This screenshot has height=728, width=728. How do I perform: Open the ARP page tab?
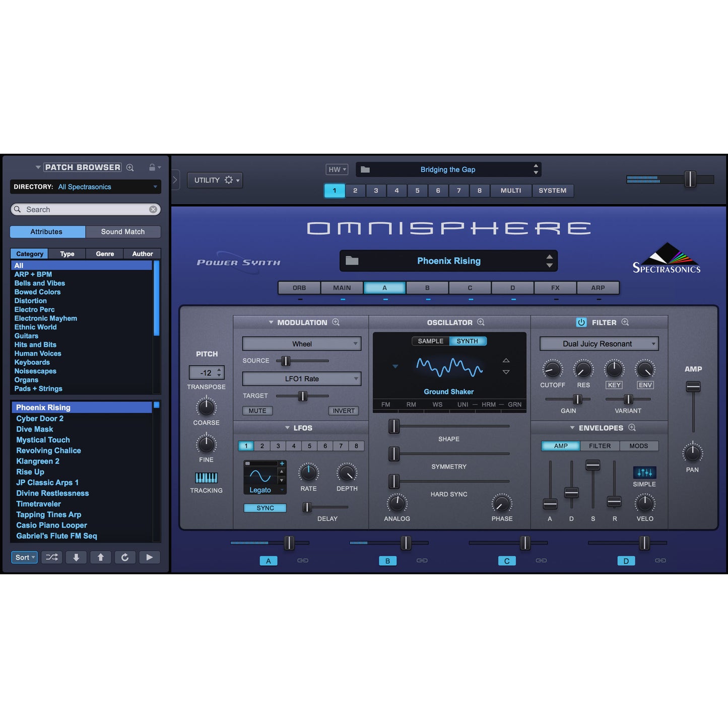click(598, 288)
